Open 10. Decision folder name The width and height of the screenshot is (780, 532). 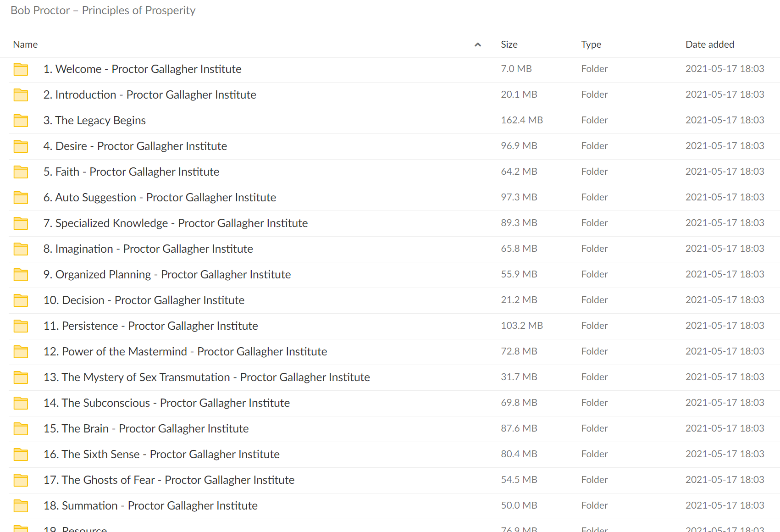pos(144,300)
